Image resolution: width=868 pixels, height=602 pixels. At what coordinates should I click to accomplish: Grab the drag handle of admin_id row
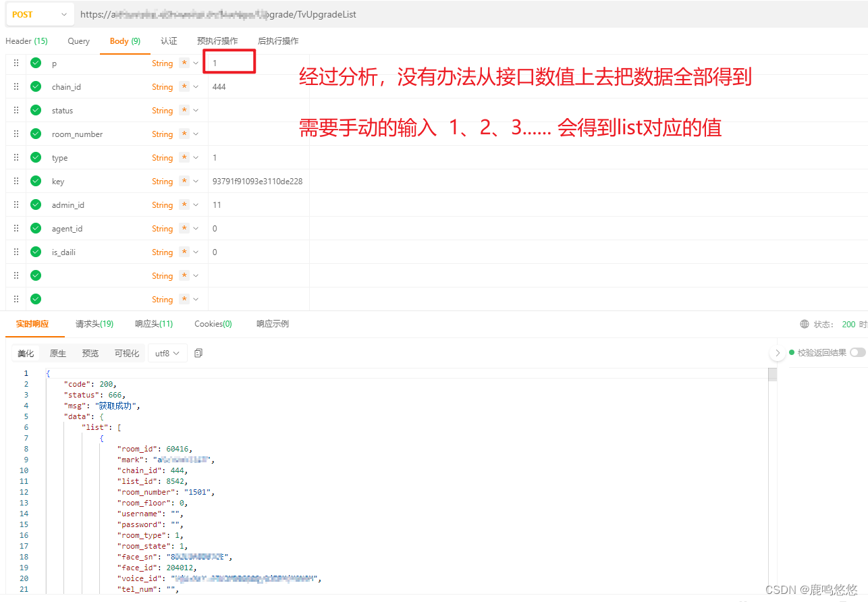coord(16,204)
